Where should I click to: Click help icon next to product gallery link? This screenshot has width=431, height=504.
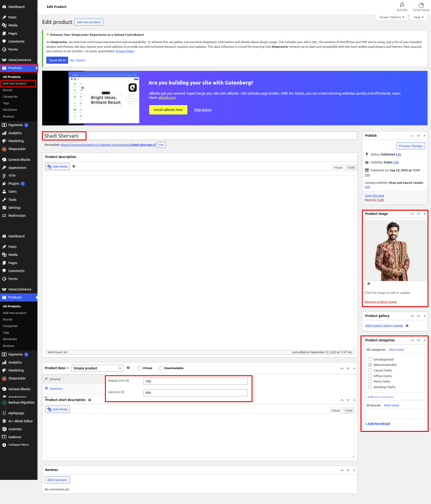coord(407,326)
